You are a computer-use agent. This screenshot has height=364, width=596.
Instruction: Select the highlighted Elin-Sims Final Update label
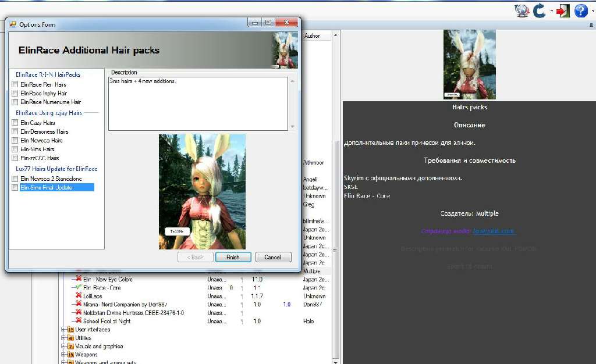[56, 187]
